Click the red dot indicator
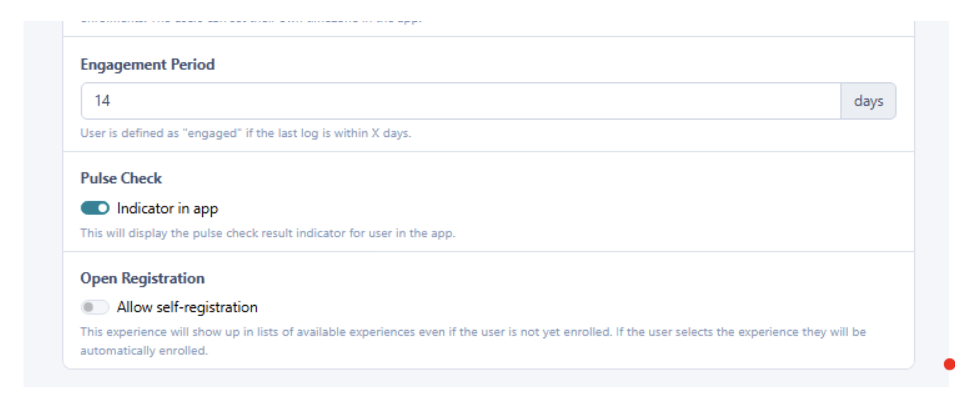Screen dimensions: 980x412 coord(949,364)
